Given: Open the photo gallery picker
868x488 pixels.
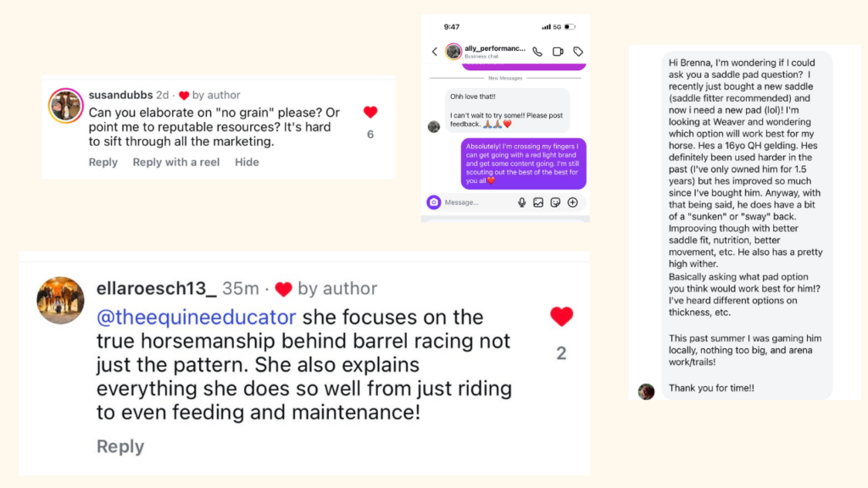Looking at the screenshot, I should [x=538, y=202].
